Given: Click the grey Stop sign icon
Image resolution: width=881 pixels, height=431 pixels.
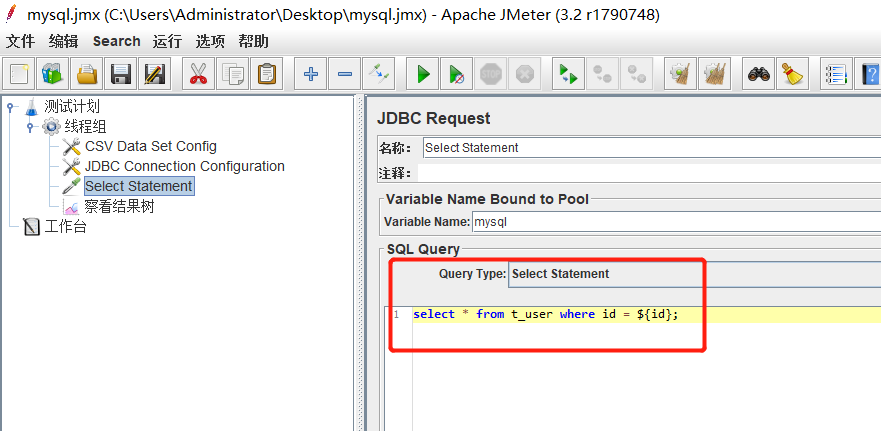Looking at the screenshot, I should pyautogui.click(x=490, y=74).
